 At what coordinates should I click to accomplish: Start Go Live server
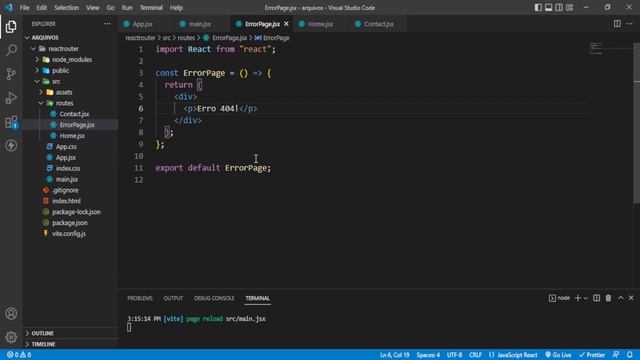coord(558,355)
